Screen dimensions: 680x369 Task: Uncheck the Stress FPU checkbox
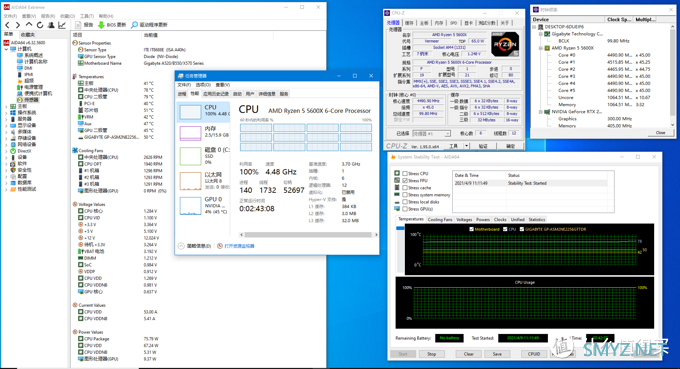tap(405, 180)
